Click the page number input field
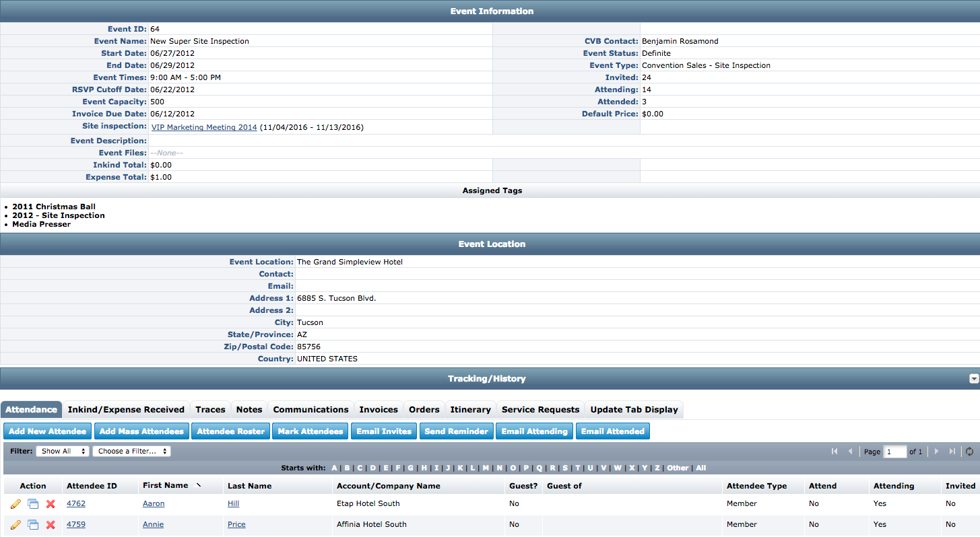980x537 pixels. click(895, 452)
